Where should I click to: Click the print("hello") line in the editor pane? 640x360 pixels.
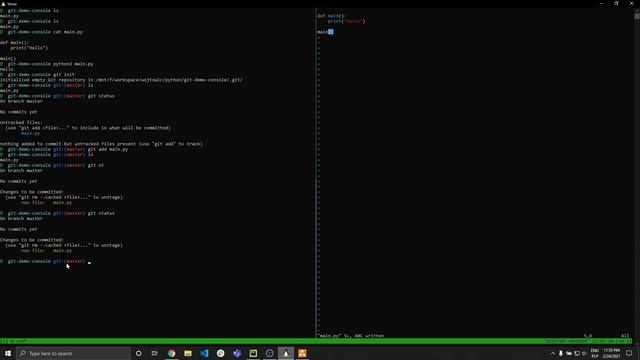tap(347, 21)
